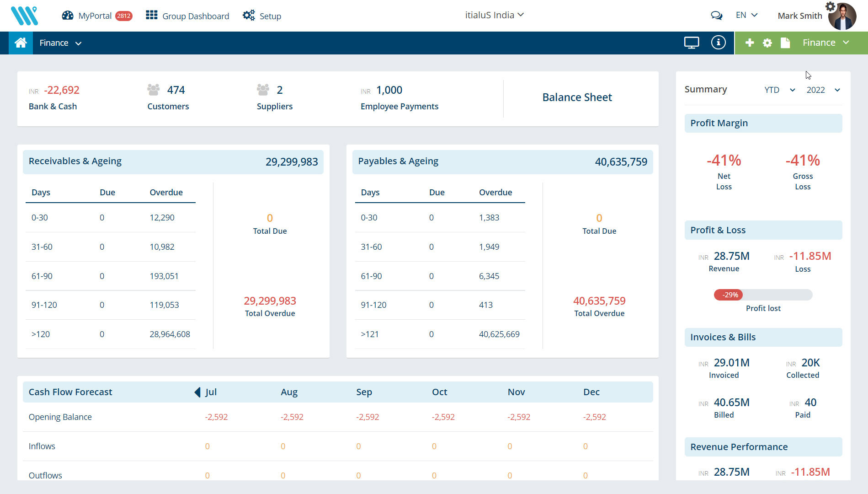Image resolution: width=868 pixels, height=494 pixels.
Task: Change the 2022 year dropdown
Action: click(823, 90)
